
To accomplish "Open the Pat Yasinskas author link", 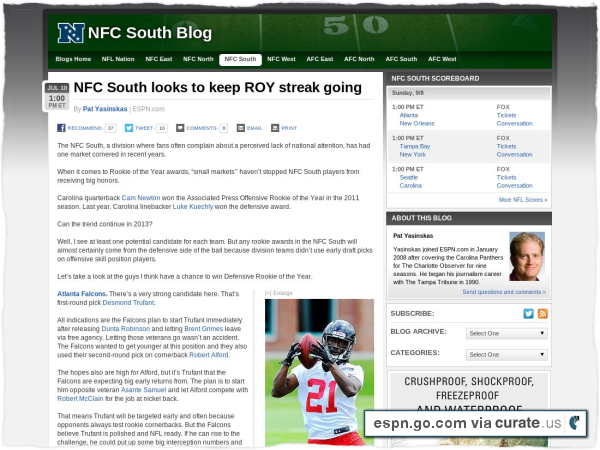I will 105,109.
